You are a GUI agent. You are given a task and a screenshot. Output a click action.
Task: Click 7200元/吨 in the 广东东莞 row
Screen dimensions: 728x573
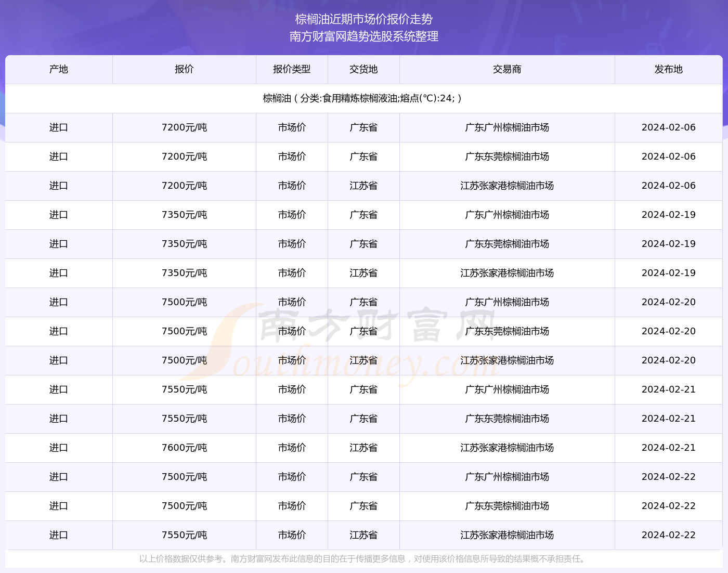pyautogui.click(x=184, y=157)
